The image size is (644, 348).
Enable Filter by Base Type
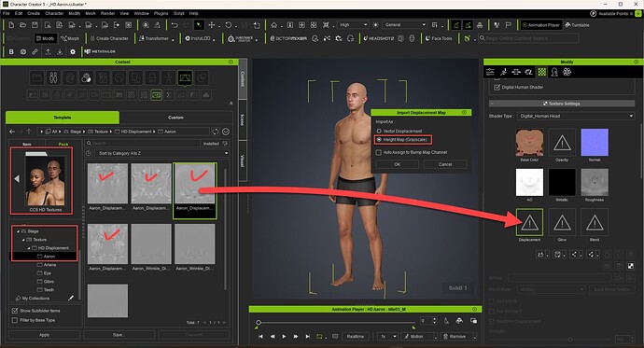(15, 320)
